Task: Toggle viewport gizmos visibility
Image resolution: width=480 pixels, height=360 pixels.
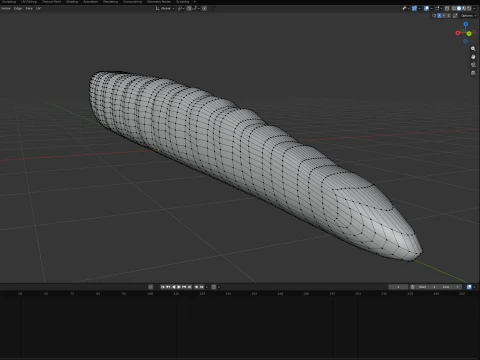Action: tap(414, 8)
